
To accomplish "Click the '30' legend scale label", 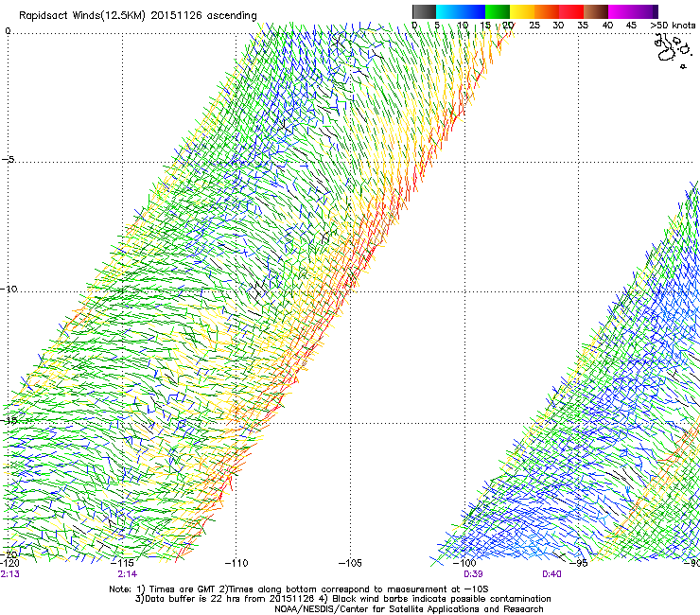I will point(558,26).
